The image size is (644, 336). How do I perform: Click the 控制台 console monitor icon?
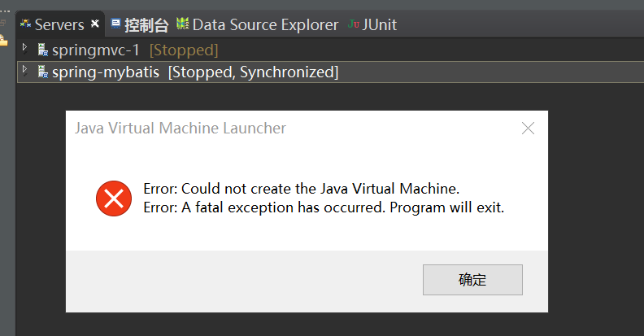[115, 24]
